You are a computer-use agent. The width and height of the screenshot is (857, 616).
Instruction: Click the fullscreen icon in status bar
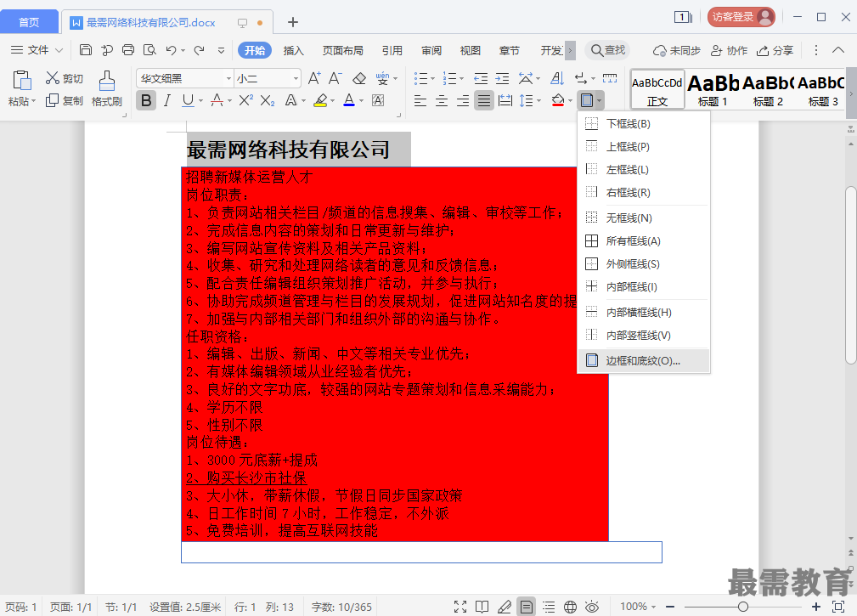460,607
